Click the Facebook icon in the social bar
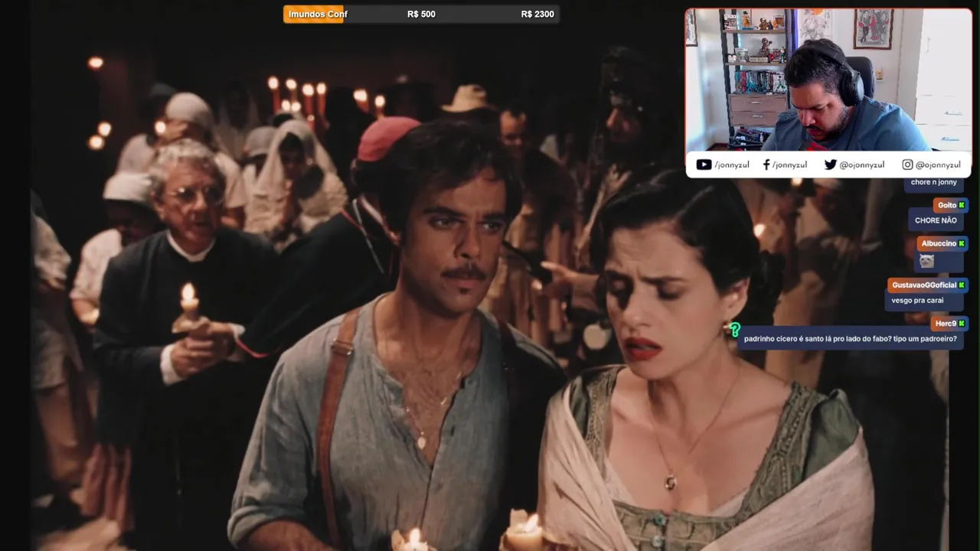The height and width of the screenshot is (551, 980). point(766,165)
